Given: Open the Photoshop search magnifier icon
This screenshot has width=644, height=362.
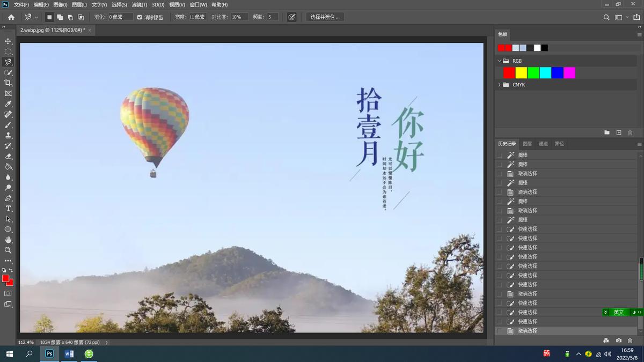Looking at the screenshot, I should (x=606, y=17).
